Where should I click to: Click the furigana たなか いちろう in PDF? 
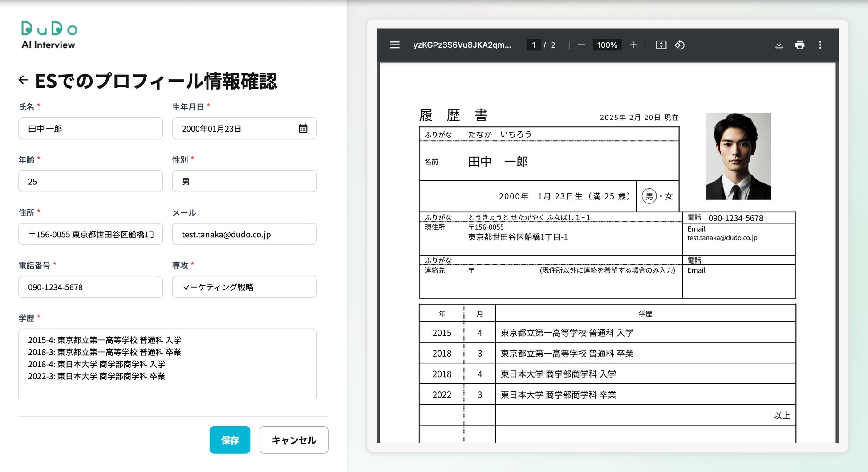coord(499,134)
